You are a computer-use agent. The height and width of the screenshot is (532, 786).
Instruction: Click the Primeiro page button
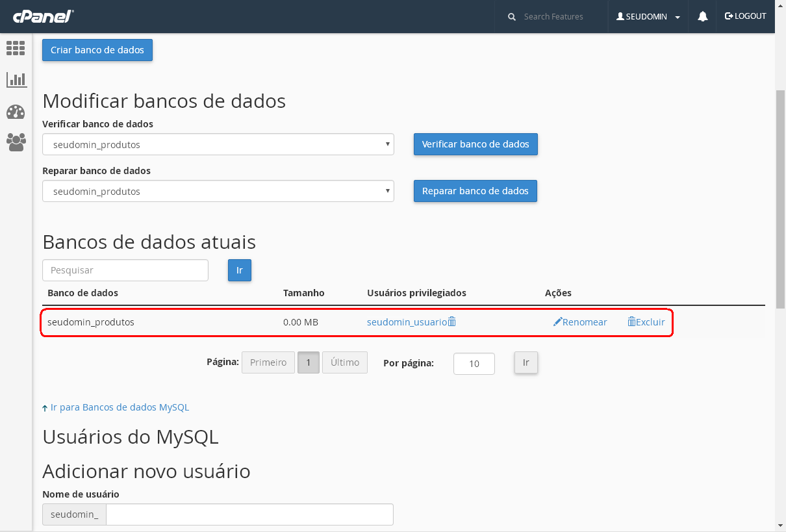268,362
